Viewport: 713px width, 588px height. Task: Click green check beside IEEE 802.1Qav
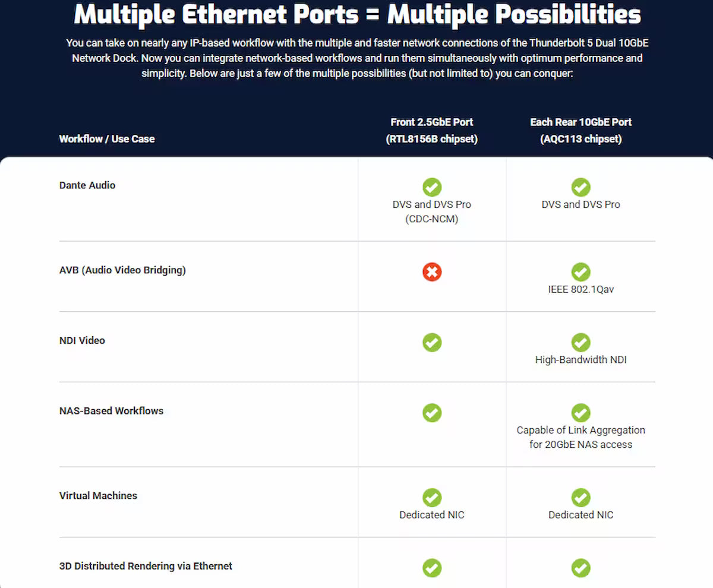[x=581, y=272]
